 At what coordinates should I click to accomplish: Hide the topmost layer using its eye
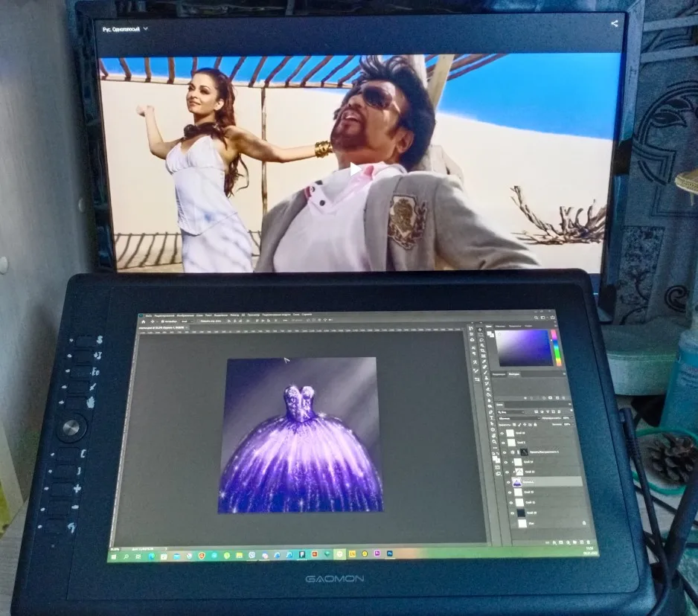click(x=502, y=434)
